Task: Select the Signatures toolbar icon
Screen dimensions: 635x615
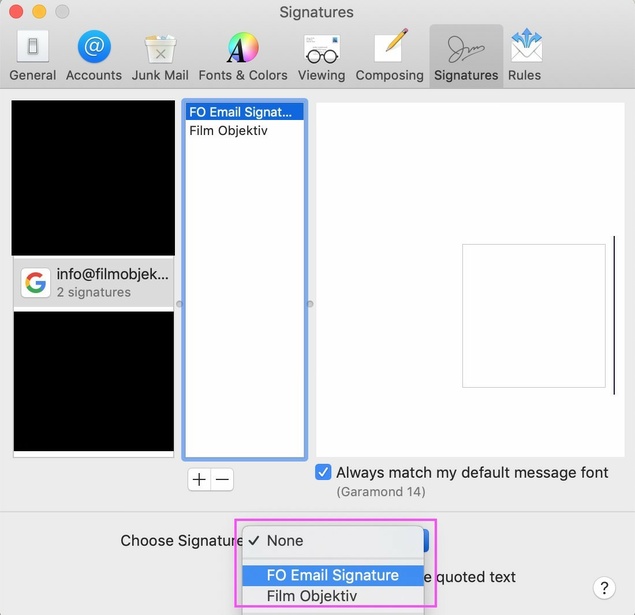Action: click(466, 56)
